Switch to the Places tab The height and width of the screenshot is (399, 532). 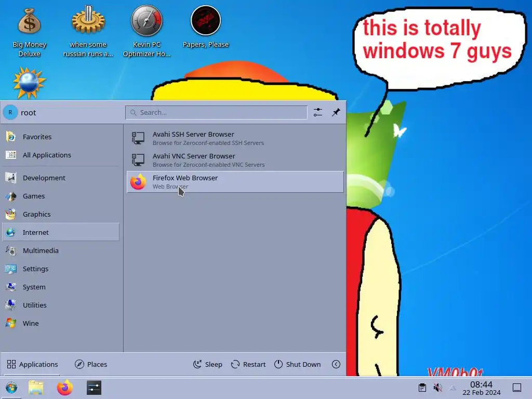point(91,364)
